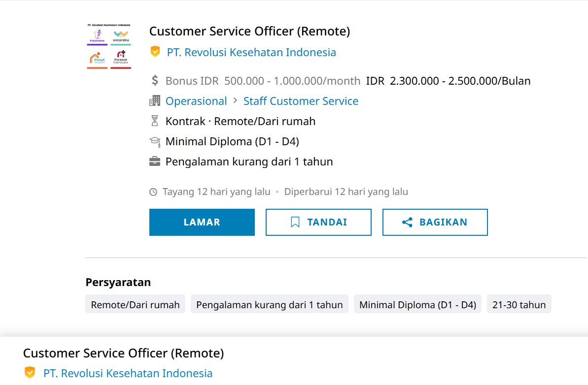Click the Persyaratan section heading

pos(118,283)
